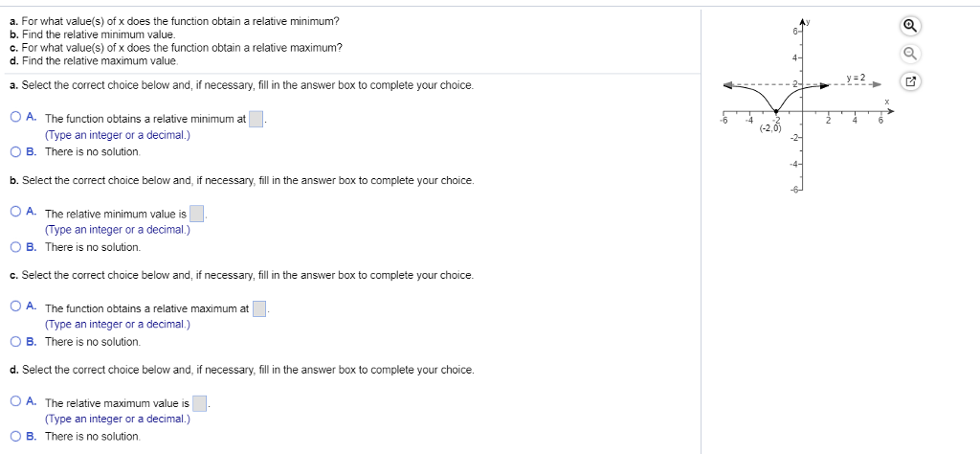This screenshot has width=980, height=454.
Task: Choose 'There is no solution' for part a
Action: click(15, 151)
